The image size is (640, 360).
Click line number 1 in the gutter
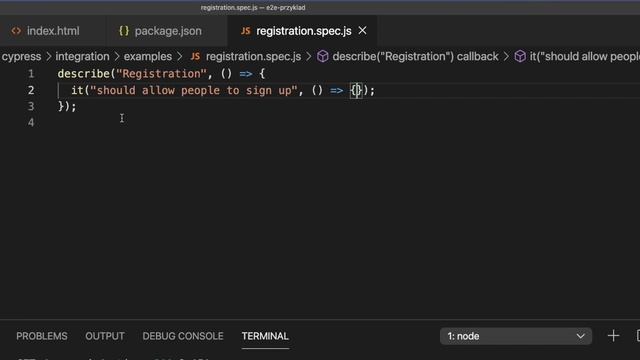coord(31,74)
